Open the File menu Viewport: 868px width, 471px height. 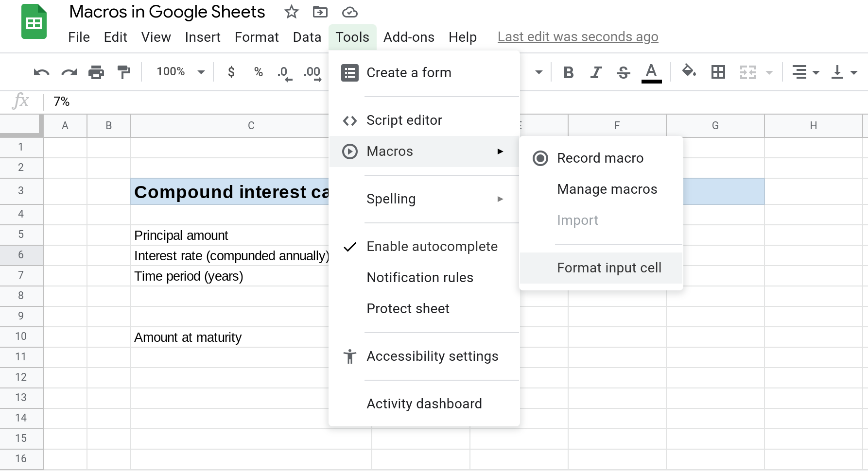(x=79, y=37)
